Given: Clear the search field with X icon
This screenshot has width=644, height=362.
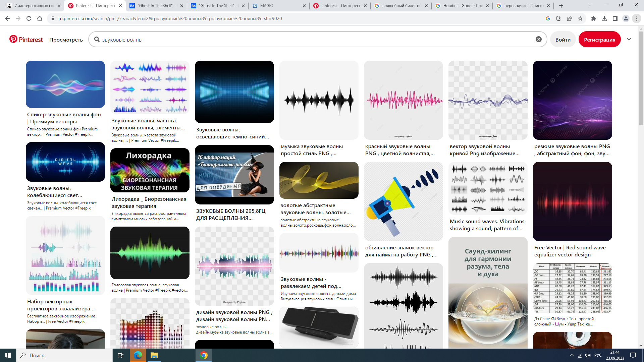Looking at the screenshot, I should point(538,40).
